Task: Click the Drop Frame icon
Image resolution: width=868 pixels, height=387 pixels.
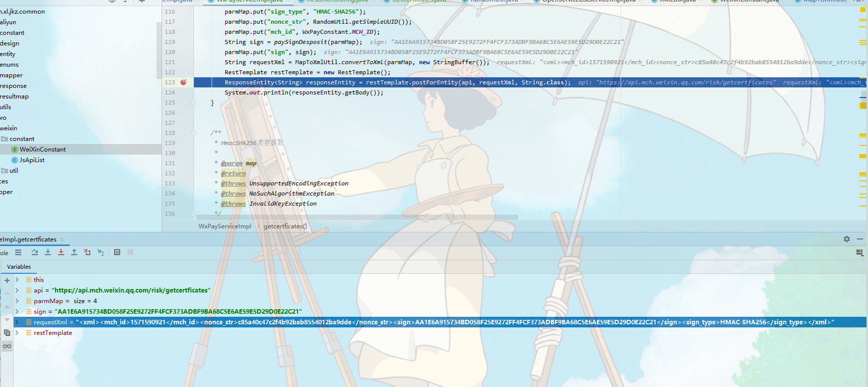Action: click(87, 252)
